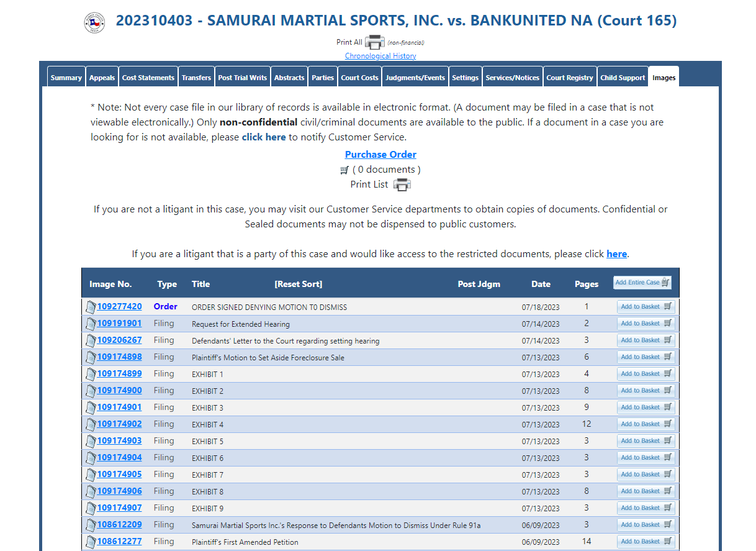The height and width of the screenshot is (551, 756).
Task: Click document icon for image 108612277
Action: 91,542
